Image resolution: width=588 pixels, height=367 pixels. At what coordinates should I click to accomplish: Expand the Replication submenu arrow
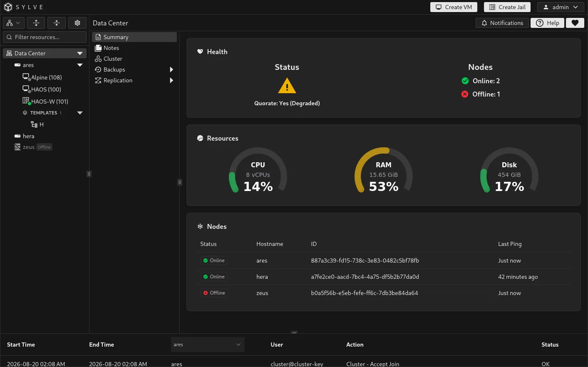(171, 80)
